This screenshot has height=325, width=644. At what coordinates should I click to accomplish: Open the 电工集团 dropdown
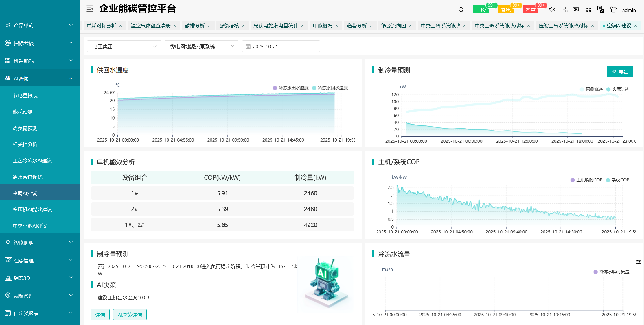coord(124,46)
